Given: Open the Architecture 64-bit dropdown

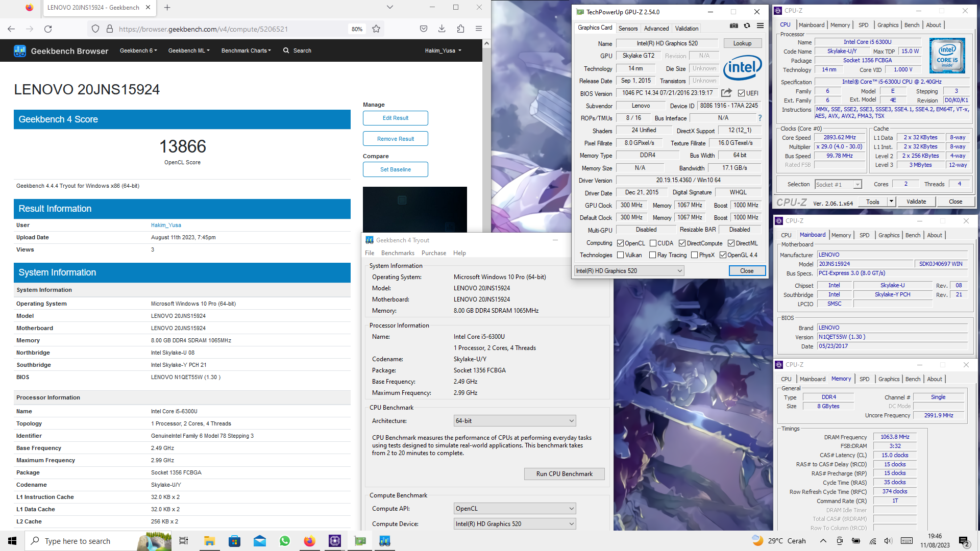Looking at the screenshot, I should click(x=515, y=421).
